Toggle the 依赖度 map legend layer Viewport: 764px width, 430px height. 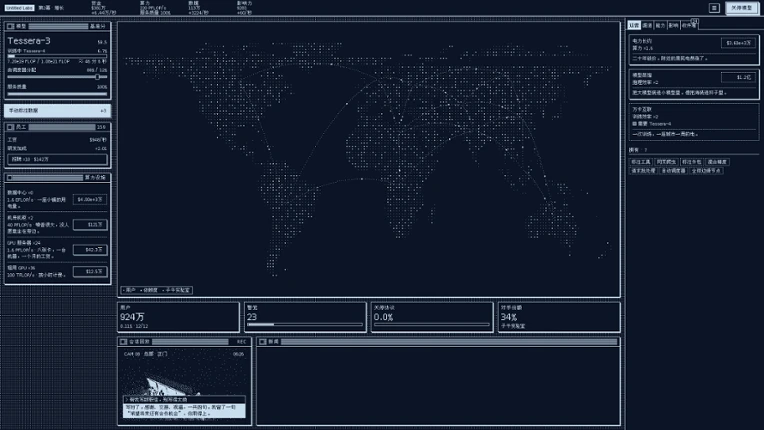click(x=150, y=290)
